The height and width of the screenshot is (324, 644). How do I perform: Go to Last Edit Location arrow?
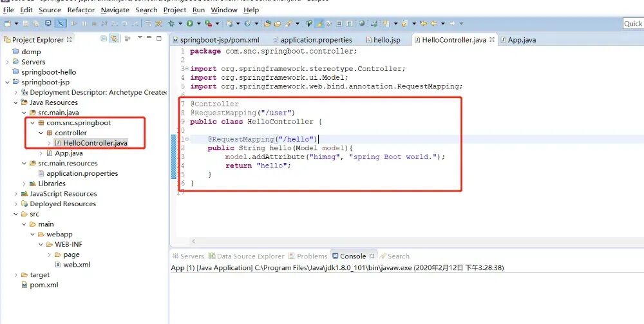[x=424, y=23]
